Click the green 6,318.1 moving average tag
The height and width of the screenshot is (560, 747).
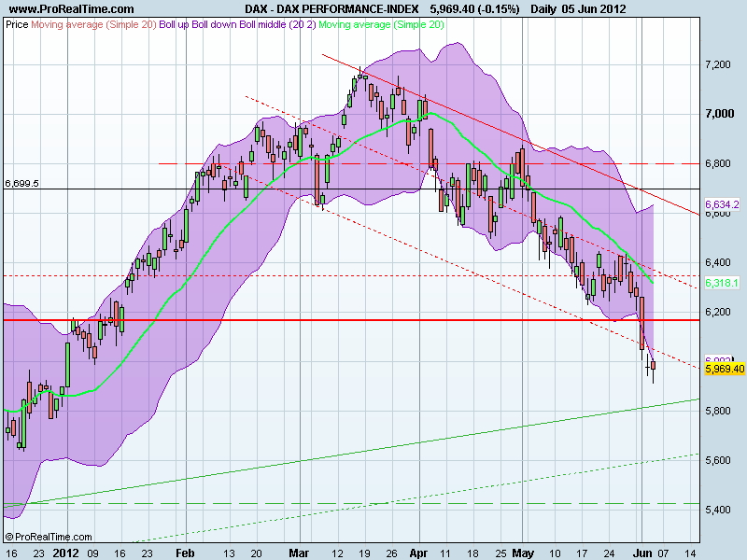pyautogui.click(x=722, y=284)
